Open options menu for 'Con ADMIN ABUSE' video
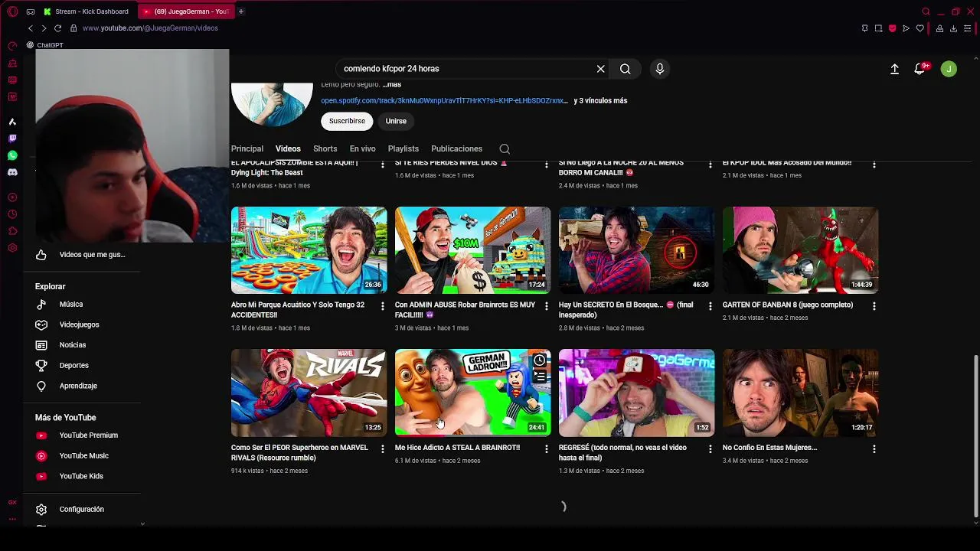Viewport: 980px width, 551px height. pos(546,306)
